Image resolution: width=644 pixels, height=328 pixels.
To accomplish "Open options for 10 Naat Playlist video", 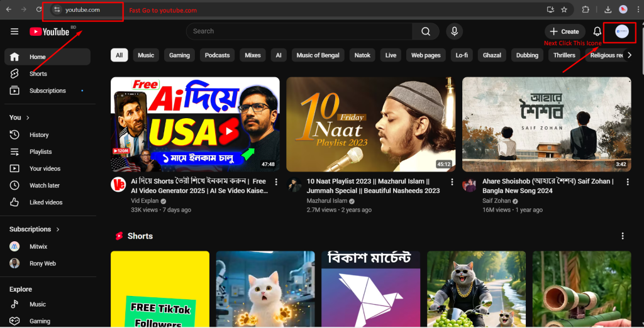I will click(x=452, y=182).
